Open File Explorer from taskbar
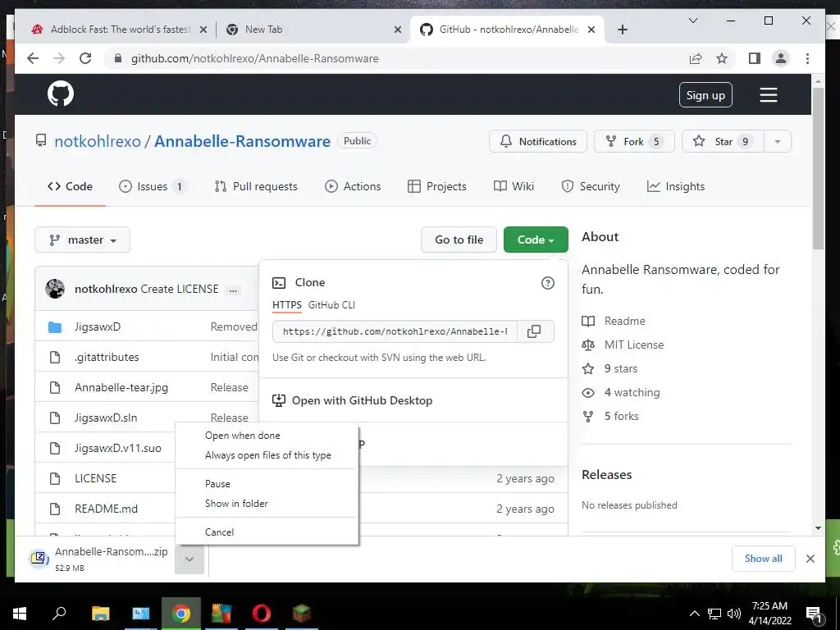The image size is (840, 630). [100, 614]
